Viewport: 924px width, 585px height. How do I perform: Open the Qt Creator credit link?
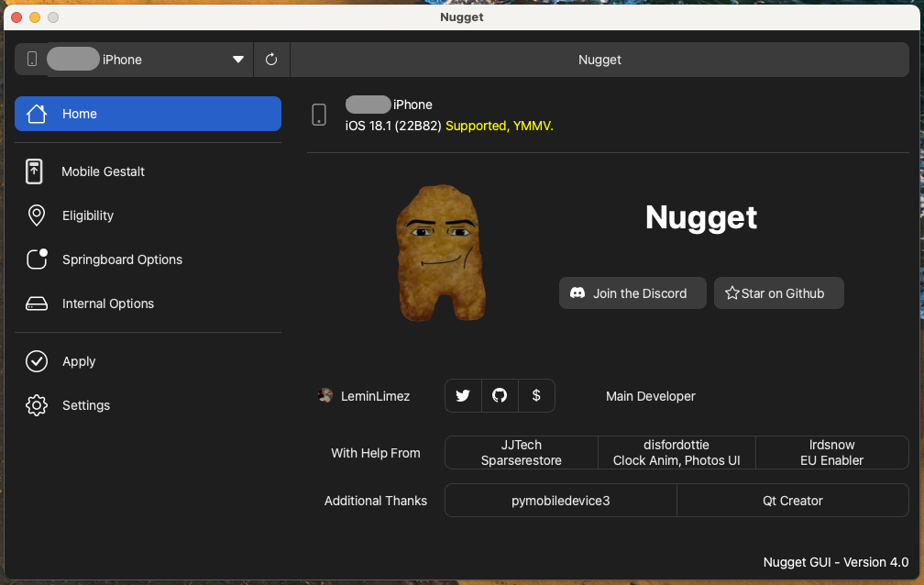coord(793,501)
